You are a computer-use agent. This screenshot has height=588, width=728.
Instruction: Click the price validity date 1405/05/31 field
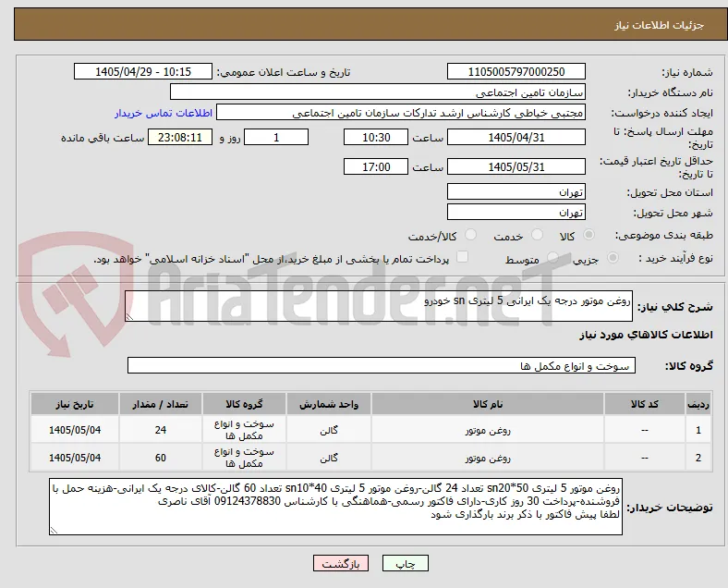click(x=516, y=166)
